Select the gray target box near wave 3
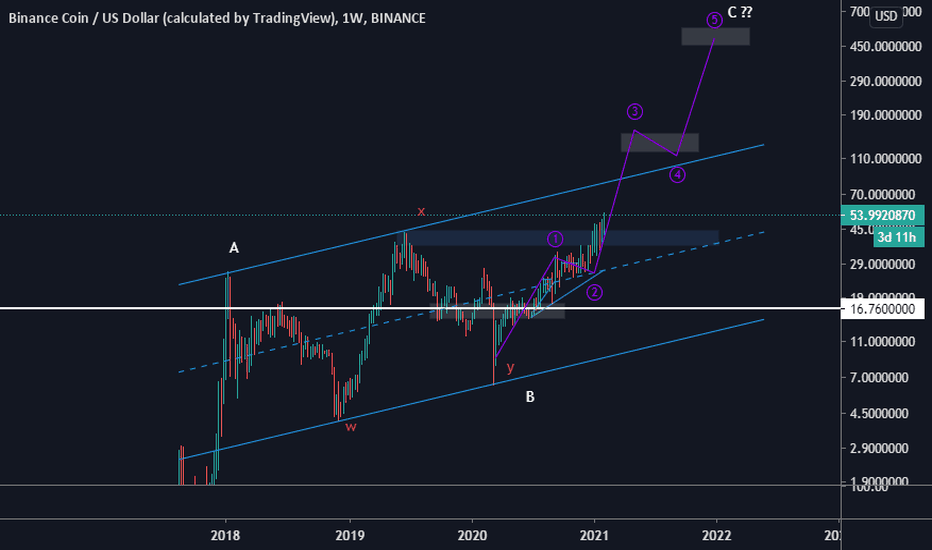 660,142
